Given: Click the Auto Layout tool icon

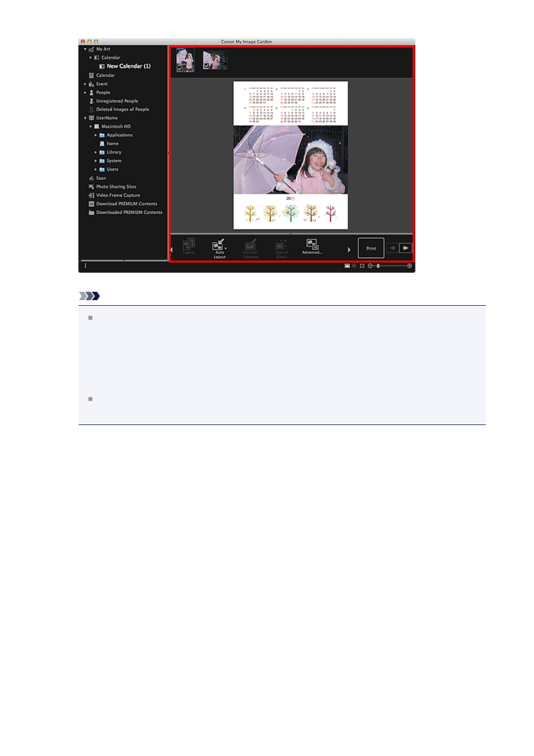Looking at the screenshot, I should pyautogui.click(x=218, y=244).
